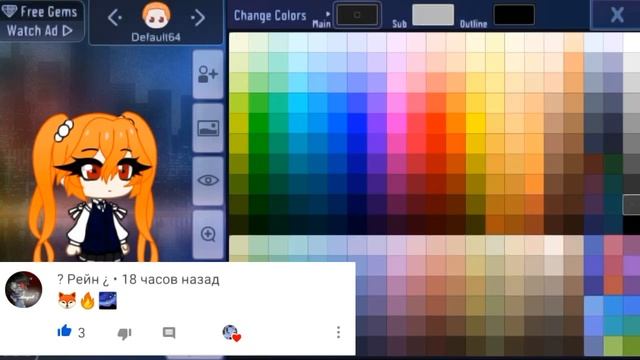Toggle the eye visibility button

tap(208, 180)
